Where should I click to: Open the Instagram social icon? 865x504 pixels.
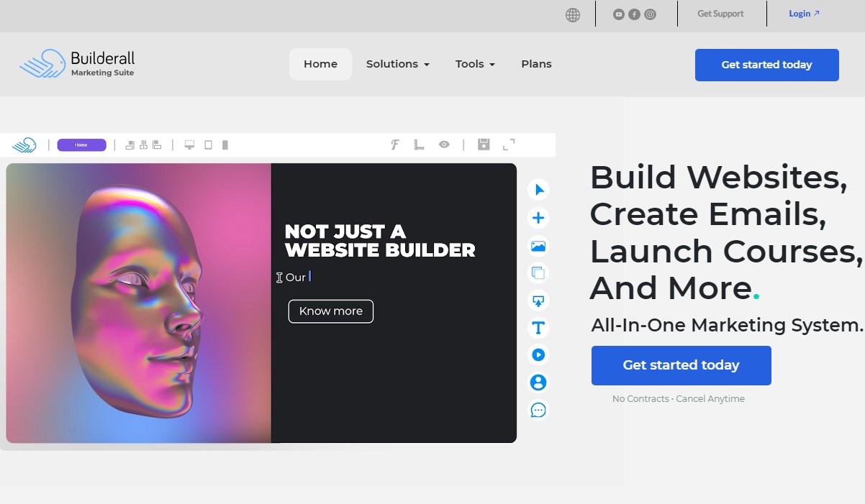point(650,14)
